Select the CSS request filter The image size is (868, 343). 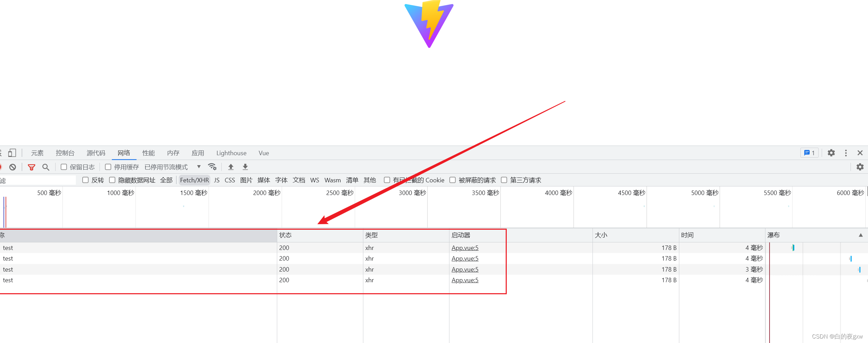(230, 180)
